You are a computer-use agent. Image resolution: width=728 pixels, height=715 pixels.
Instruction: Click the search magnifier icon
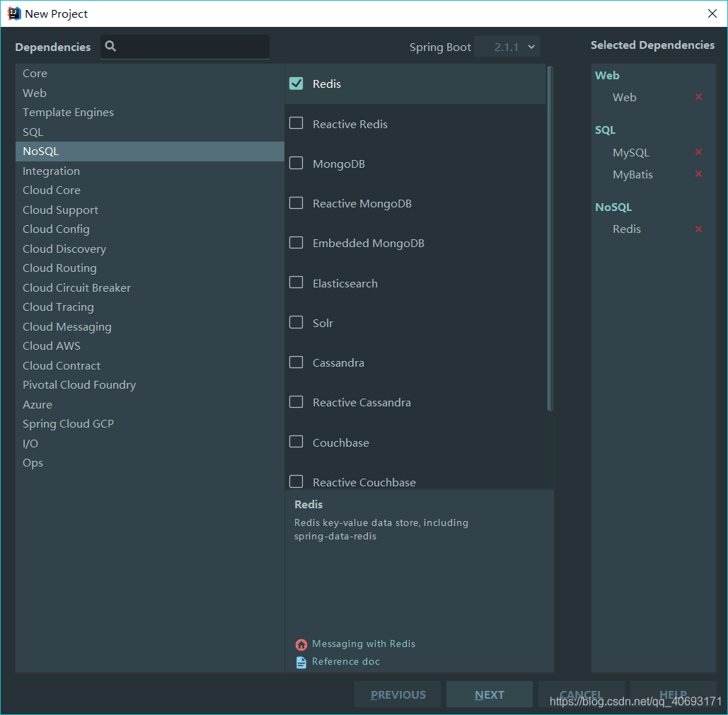tap(110, 46)
